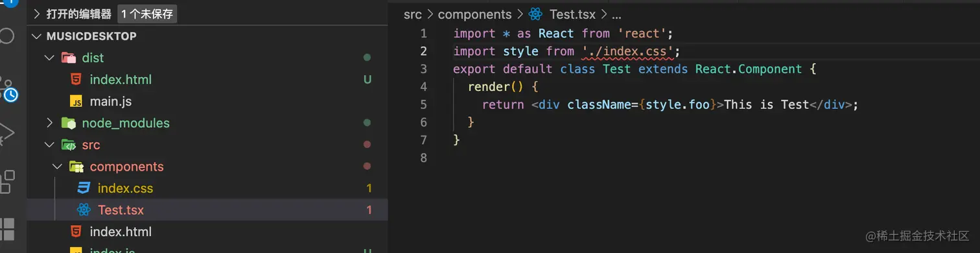
Task: Click the HTML5 icon beside dist index.html
Action: [x=76, y=80]
